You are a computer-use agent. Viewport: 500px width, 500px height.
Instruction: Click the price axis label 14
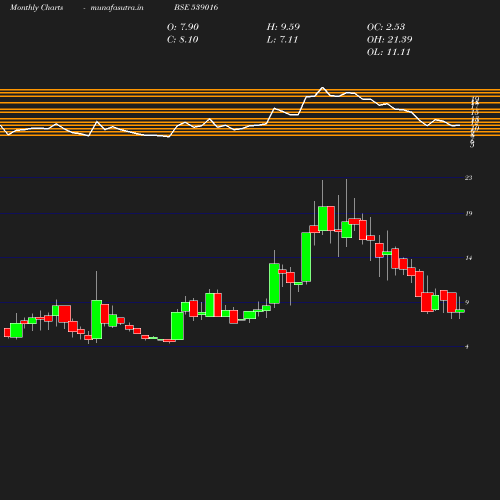469,258
